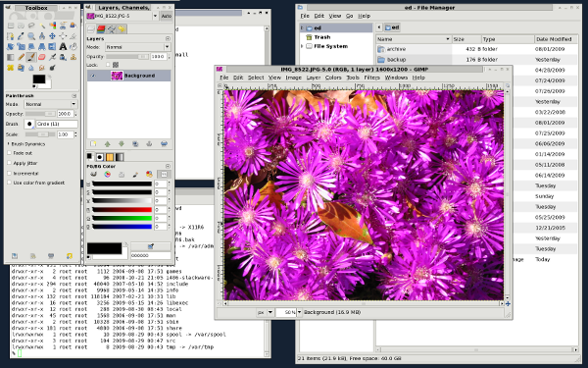Image resolution: width=588 pixels, height=368 pixels.
Task: Switch to the Undo History tab
Action: pyautogui.click(x=122, y=28)
